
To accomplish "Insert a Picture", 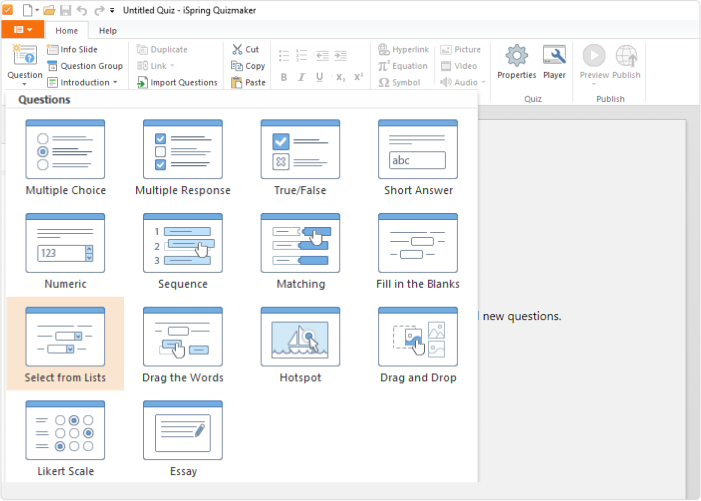I will [460, 49].
